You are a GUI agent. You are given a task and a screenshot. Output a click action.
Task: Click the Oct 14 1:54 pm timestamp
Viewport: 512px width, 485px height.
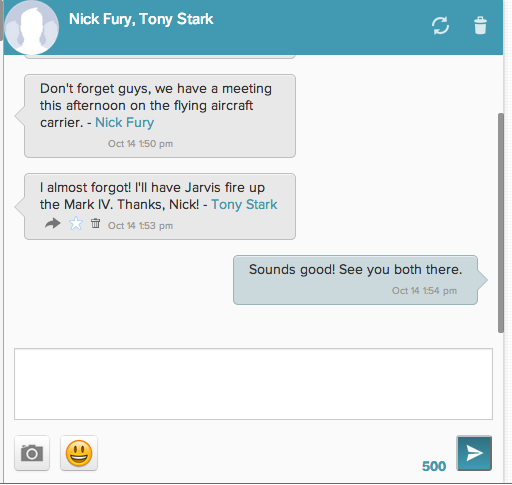pos(424,291)
